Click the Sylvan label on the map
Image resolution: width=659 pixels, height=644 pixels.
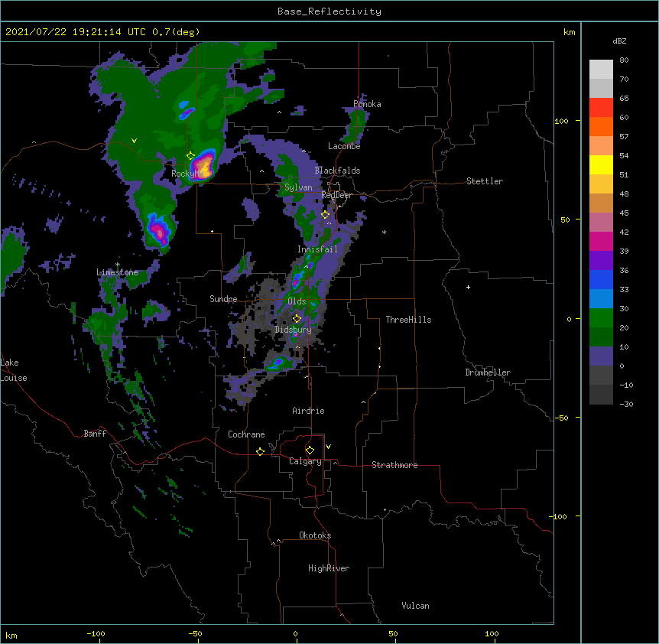[298, 187]
